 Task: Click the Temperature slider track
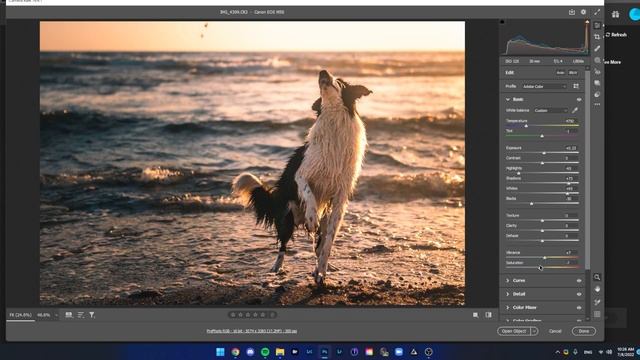(x=542, y=126)
